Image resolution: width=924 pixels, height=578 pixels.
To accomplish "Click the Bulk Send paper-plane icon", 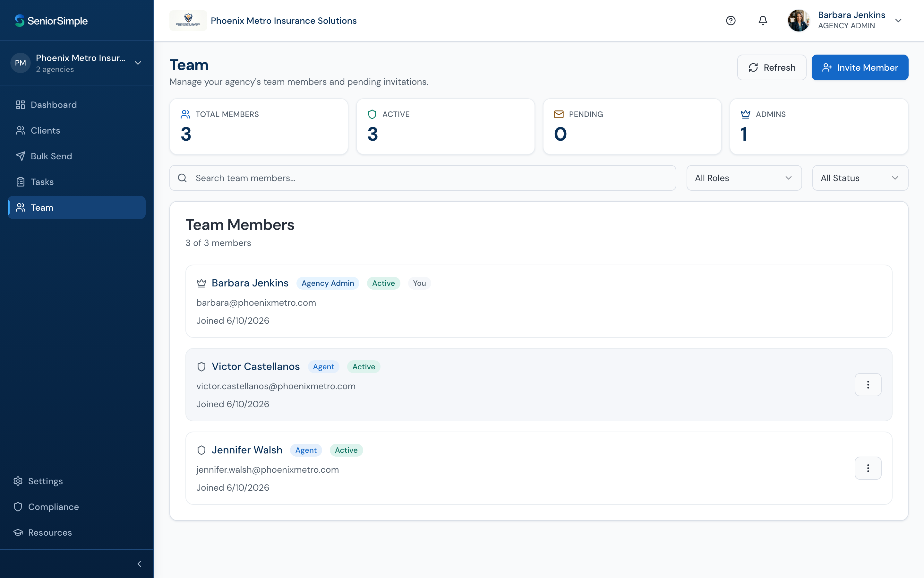I will pos(21,156).
